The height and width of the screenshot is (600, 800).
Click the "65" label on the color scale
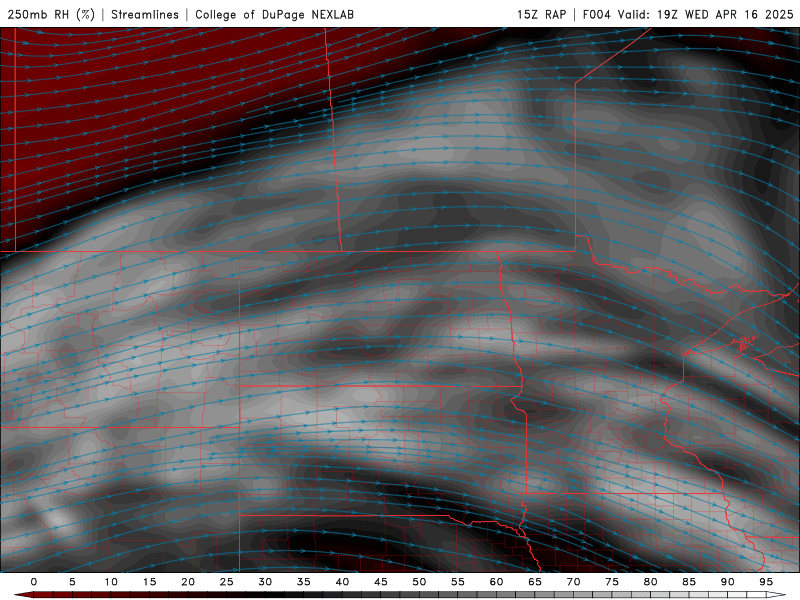click(535, 582)
